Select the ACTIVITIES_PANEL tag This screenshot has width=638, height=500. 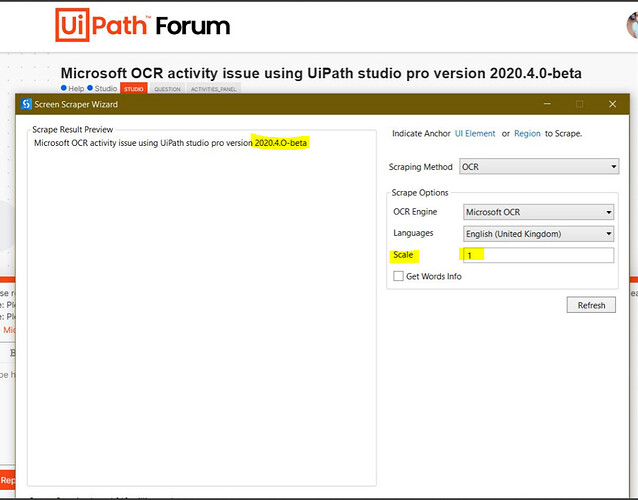[x=213, y=89]
